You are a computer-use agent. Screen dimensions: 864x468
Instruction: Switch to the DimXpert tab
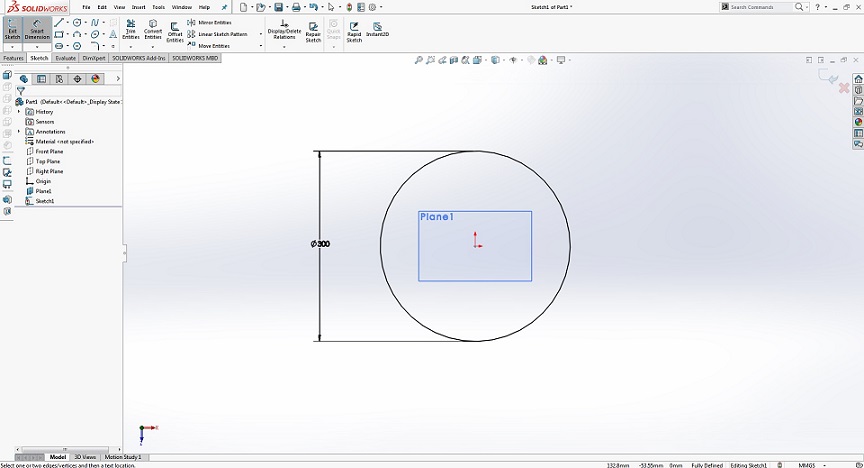tap(94, 58)
